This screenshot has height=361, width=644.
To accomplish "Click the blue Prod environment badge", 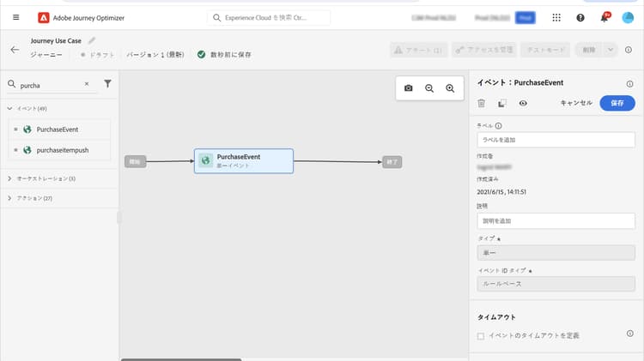I will [x=526, y=18].
